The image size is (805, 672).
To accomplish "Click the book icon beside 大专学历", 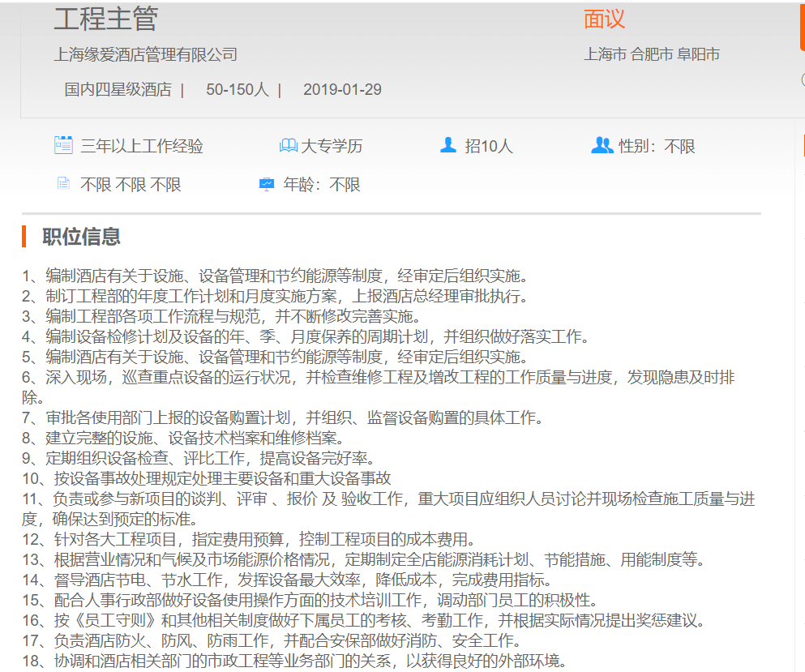I will 288,146.
